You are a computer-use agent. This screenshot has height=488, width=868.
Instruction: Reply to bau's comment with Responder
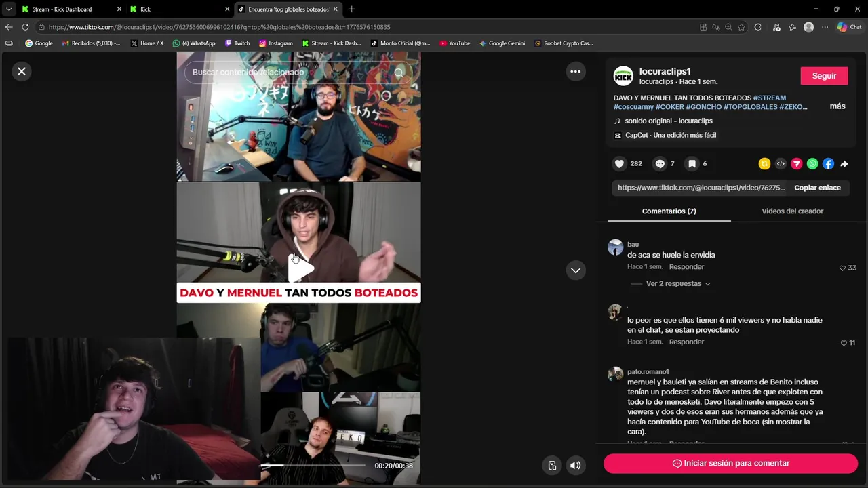(686, 267)
